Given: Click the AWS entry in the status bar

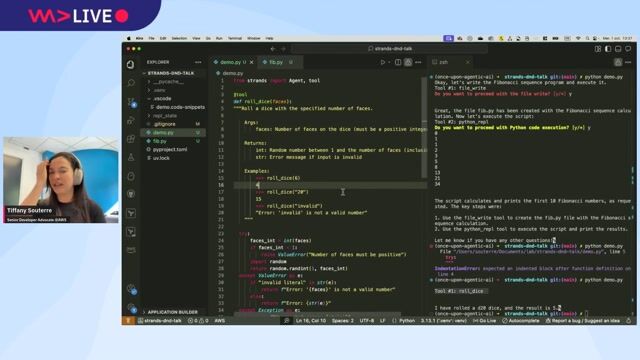Looking at the screenshot, I should (x=220, y=321).
